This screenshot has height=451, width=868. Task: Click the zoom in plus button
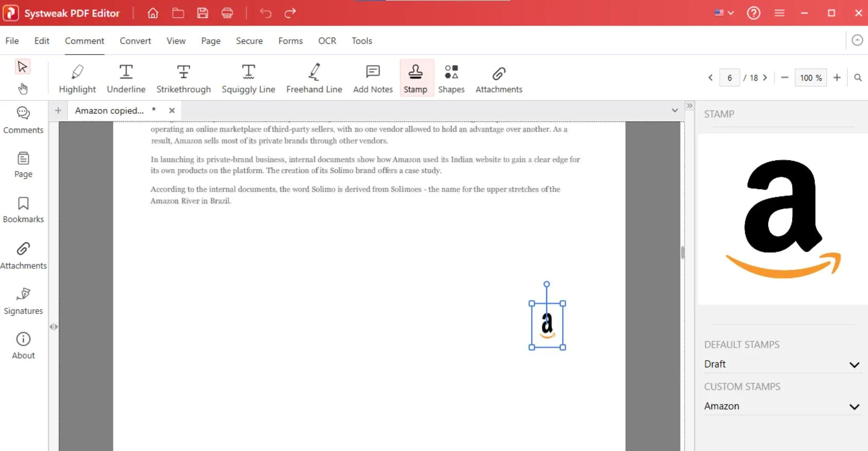(837, 77)
